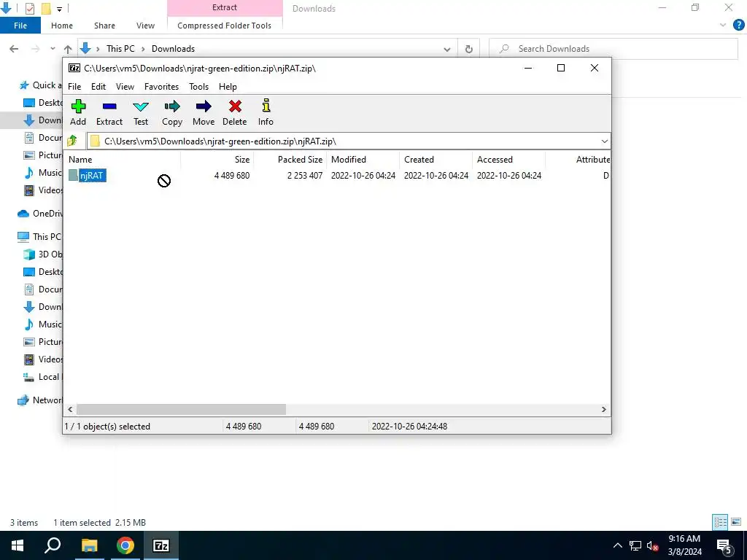Click the This PC breadcrumb in address bar
This screenshot has width=747, height=560.
120,49
